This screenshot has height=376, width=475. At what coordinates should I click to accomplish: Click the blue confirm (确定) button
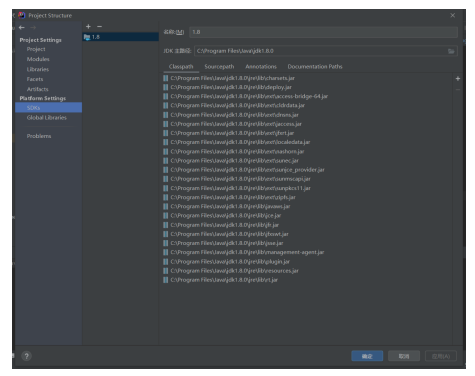(x=367, y=356)
